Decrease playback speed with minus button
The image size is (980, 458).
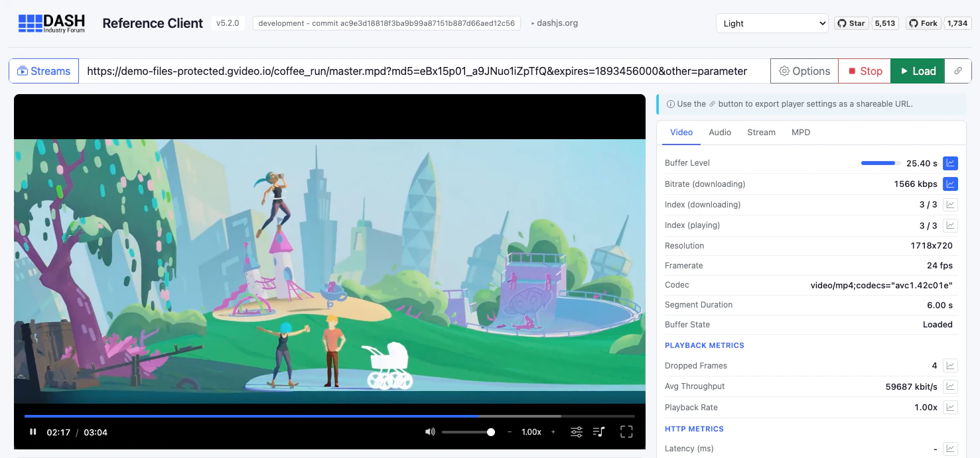pos(510,432)
